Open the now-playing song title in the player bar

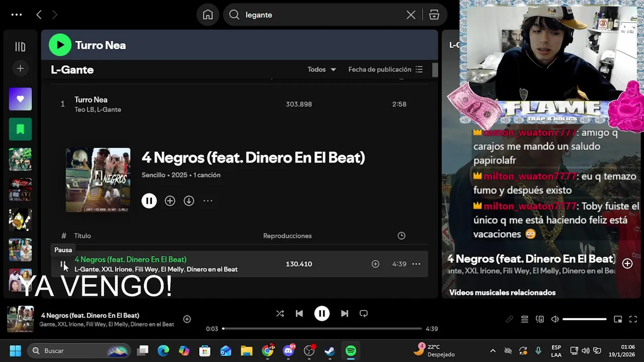(90, 315)
